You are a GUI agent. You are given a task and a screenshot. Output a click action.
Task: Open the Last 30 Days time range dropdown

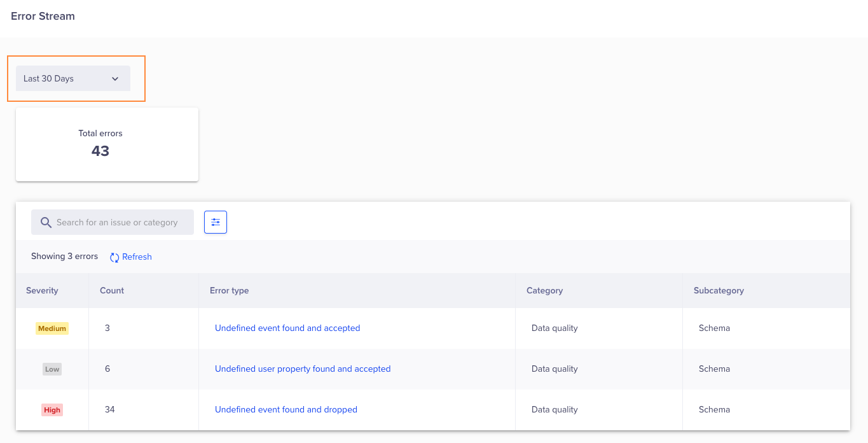click(x=73, y=78)
